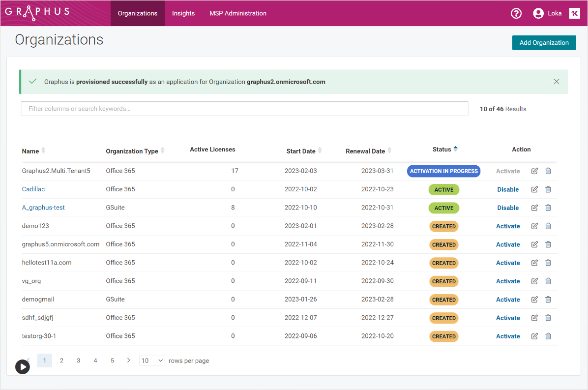The width and height of the screenshot is (588, 390).
Task: Delete the hellotest11a.com organization
Action: point(548,263)
